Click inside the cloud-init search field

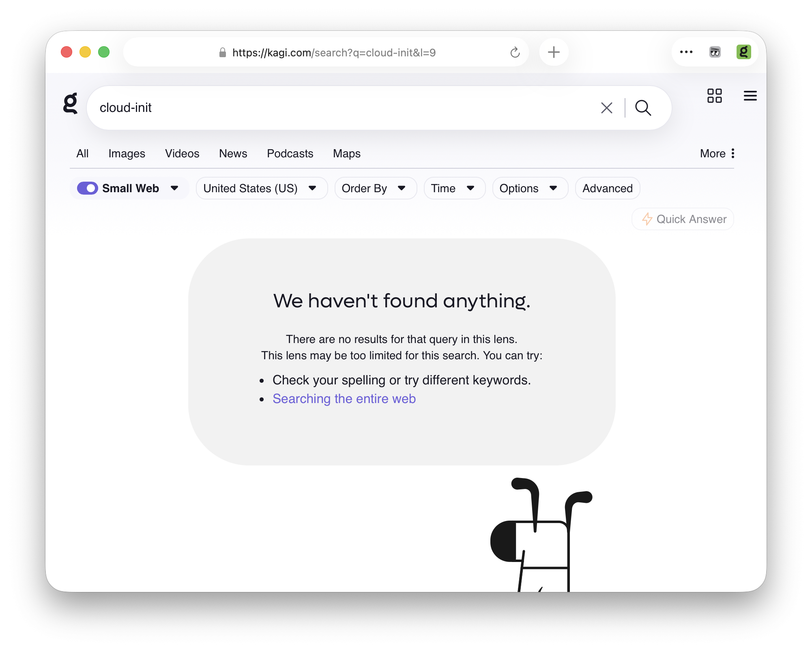(x=284, y=107)
